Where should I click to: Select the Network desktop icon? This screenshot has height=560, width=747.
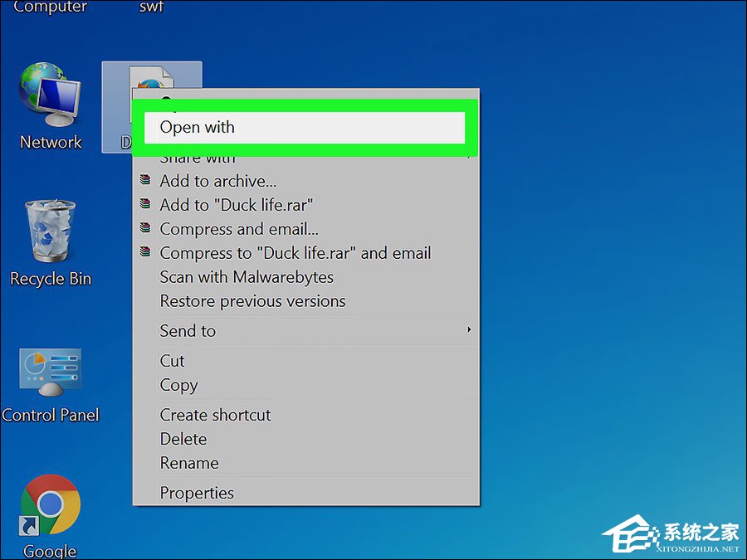50,95
